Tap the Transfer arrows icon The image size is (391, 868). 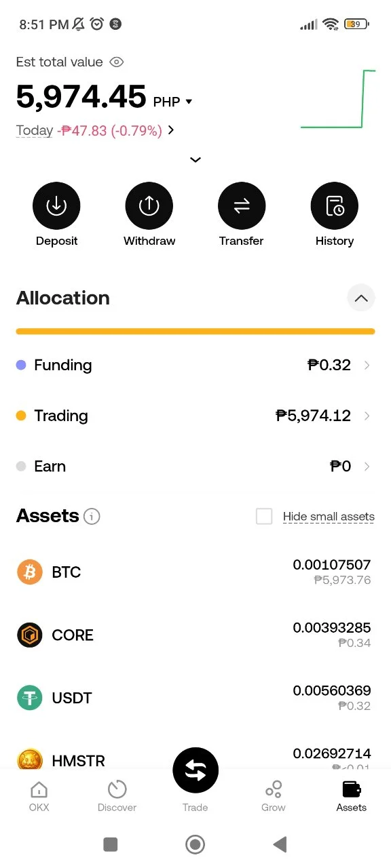click(242, 206)
